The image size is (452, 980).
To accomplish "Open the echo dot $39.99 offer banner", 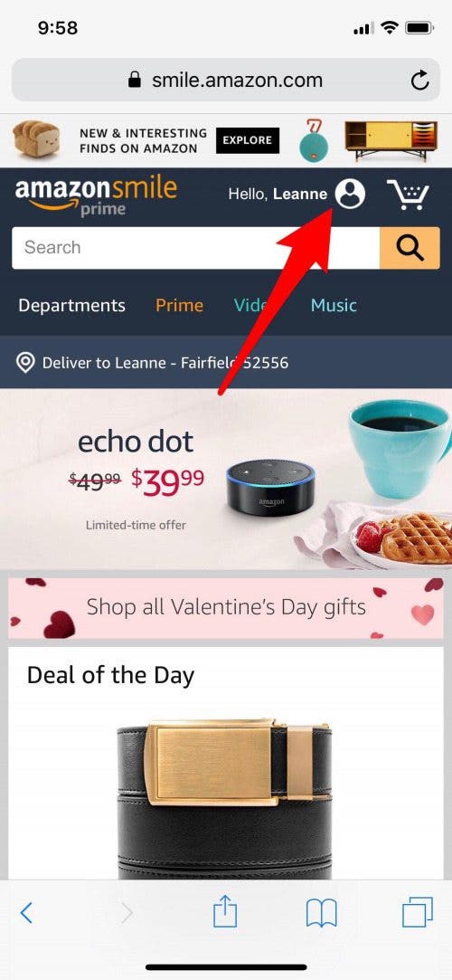I will click(x=226, y=479).
